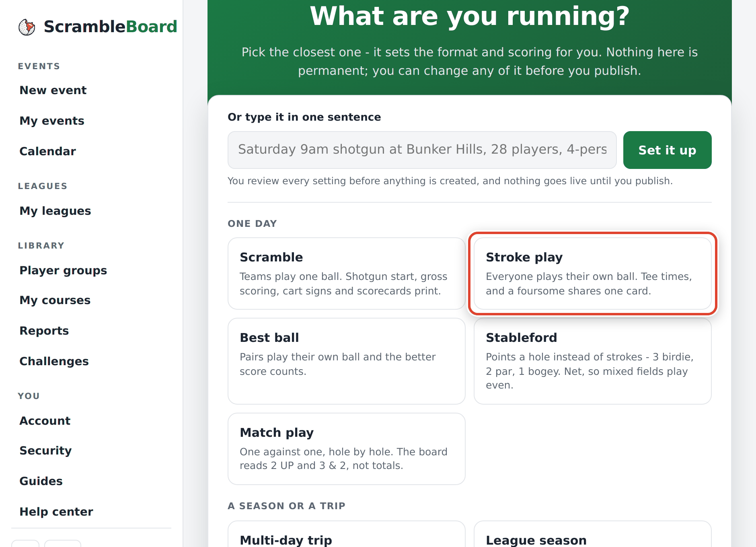Open the New event page
The height and width of the screenshot is (547, 756).
[x=53, y=90]
